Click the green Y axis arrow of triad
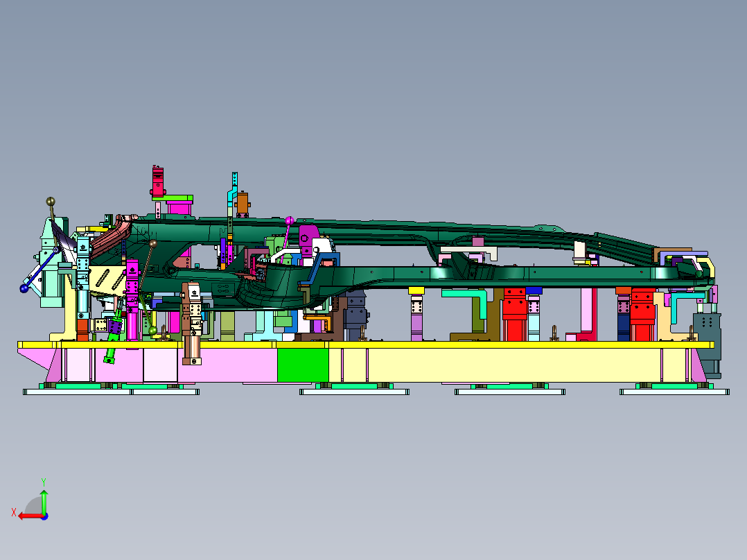Image resolution: width=747 pixels, height=560 pixels. (x=44, y=501)
